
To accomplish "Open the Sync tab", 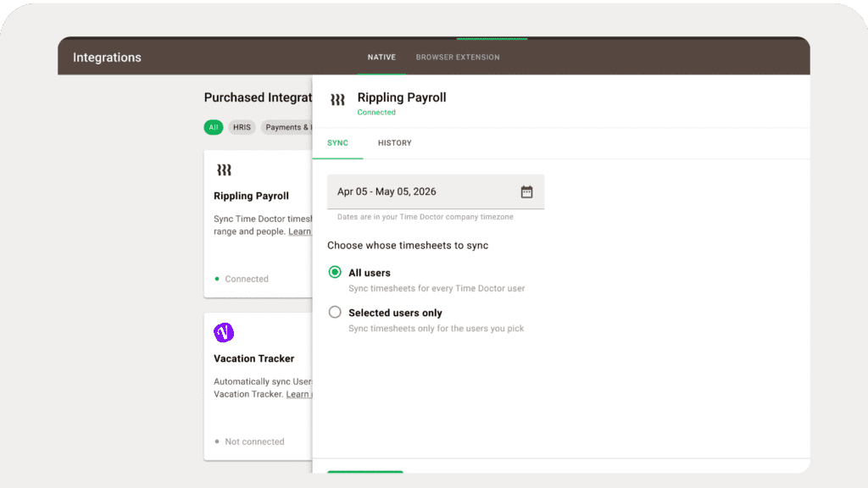I will (337, 142).
